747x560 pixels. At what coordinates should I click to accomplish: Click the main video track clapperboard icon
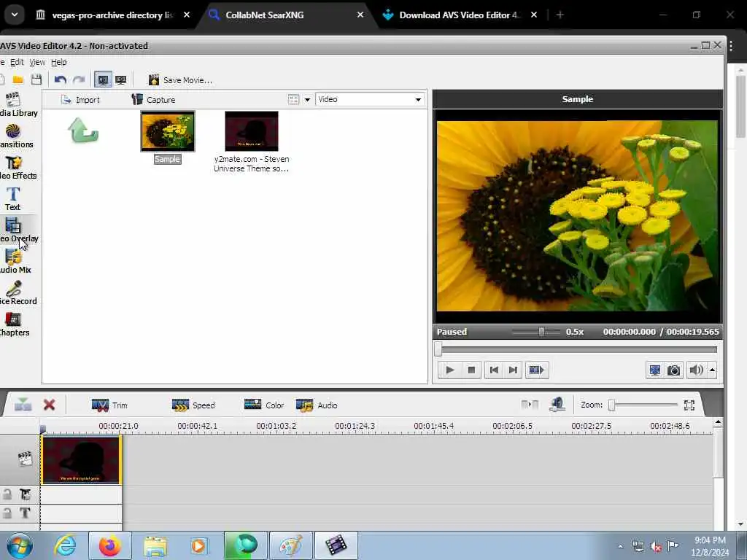(25, 459)
